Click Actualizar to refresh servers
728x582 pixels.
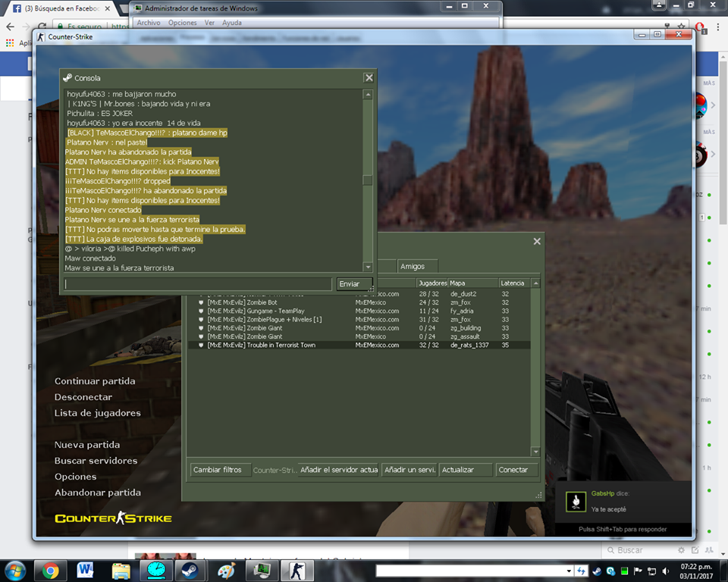click(x=466, y=470)
